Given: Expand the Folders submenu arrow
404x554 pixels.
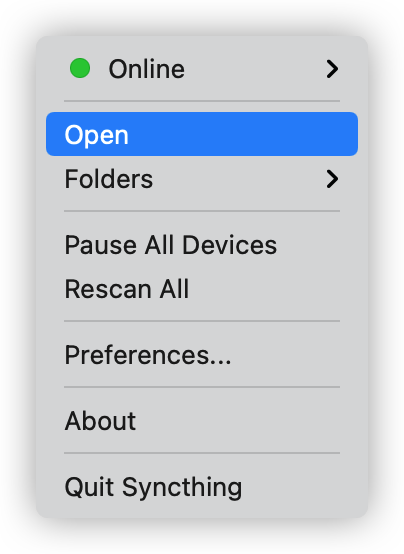Looking at the screenshot, I should coord(332,179).
